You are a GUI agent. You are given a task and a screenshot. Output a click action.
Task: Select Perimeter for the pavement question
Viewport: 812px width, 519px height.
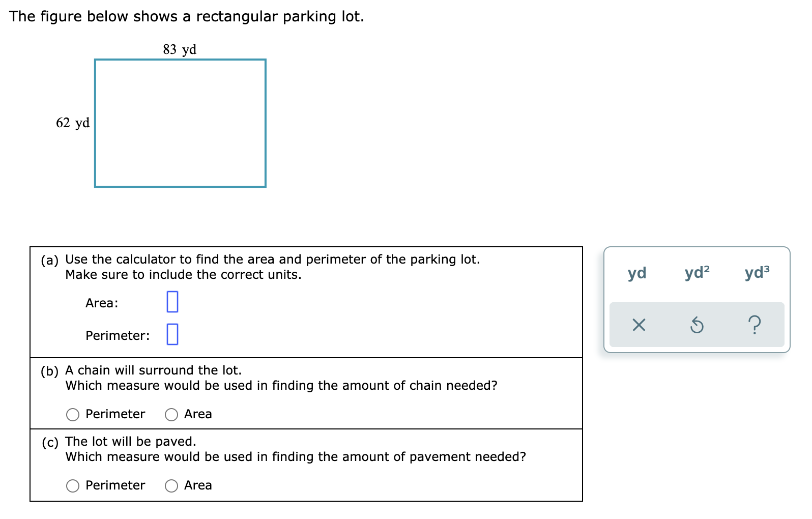tap(73, 485)
